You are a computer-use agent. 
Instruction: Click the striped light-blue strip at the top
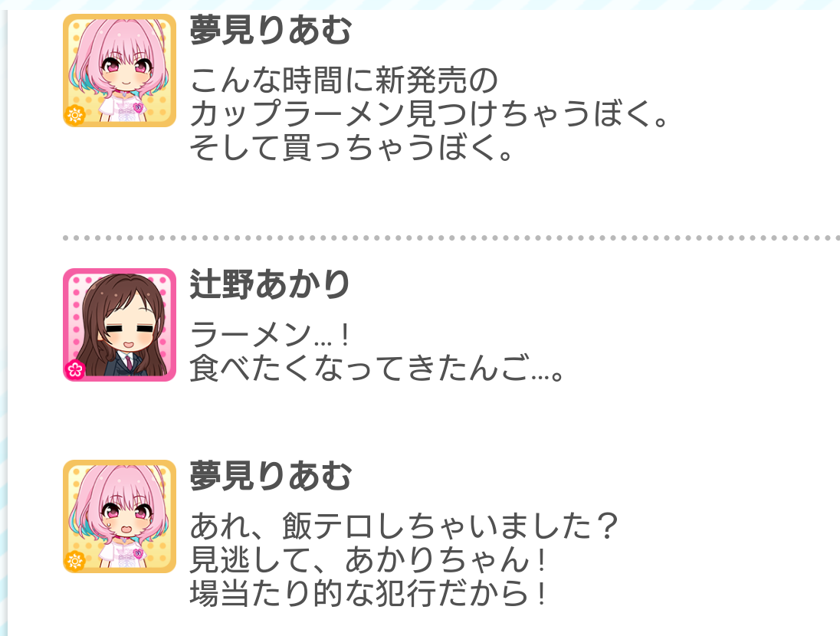point(420,5)
